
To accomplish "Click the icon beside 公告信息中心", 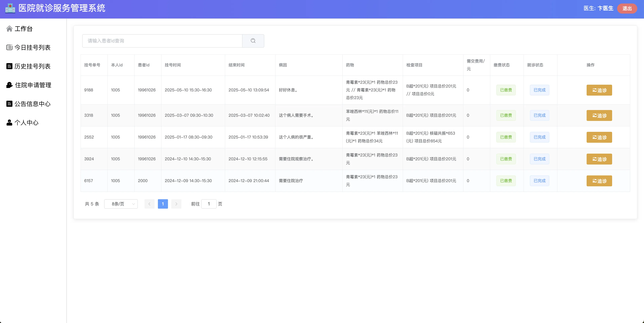I will tap(9, 104).
